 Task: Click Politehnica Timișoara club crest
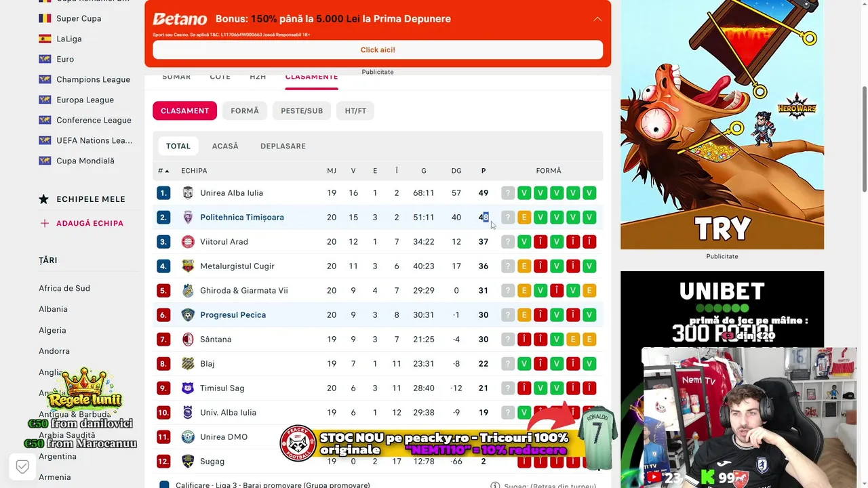[188, 218]
